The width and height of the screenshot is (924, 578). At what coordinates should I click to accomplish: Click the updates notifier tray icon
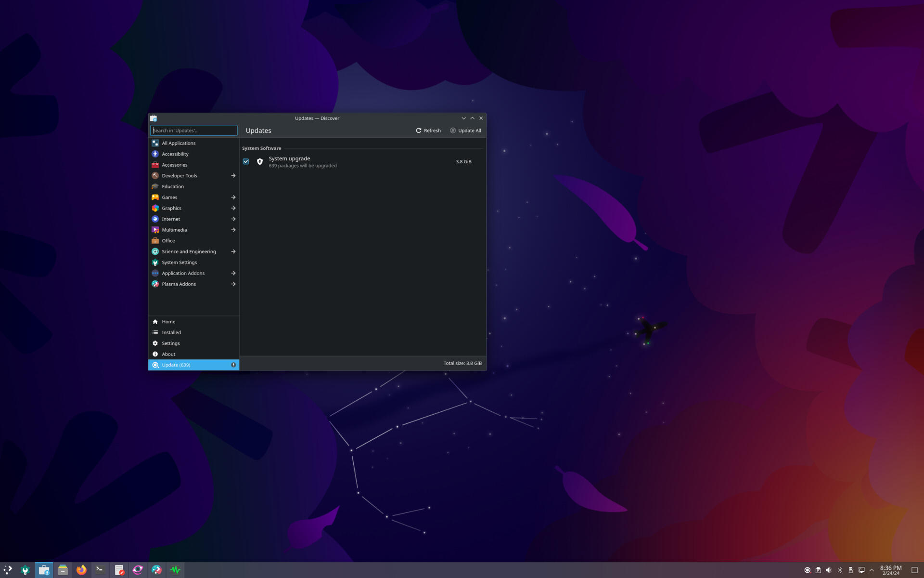pos(808,570)
